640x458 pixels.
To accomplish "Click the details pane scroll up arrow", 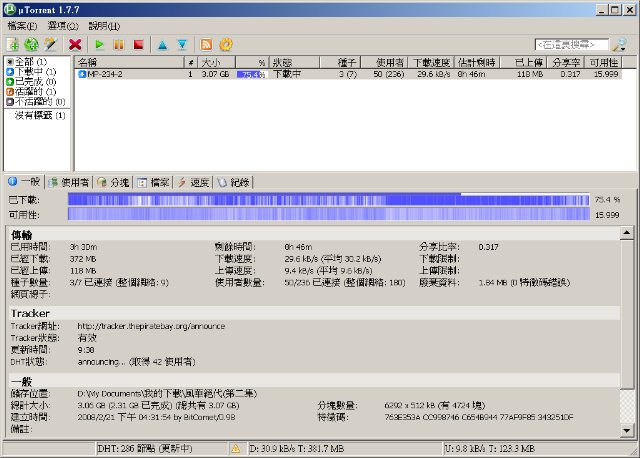I will click(x=627, y=233).
